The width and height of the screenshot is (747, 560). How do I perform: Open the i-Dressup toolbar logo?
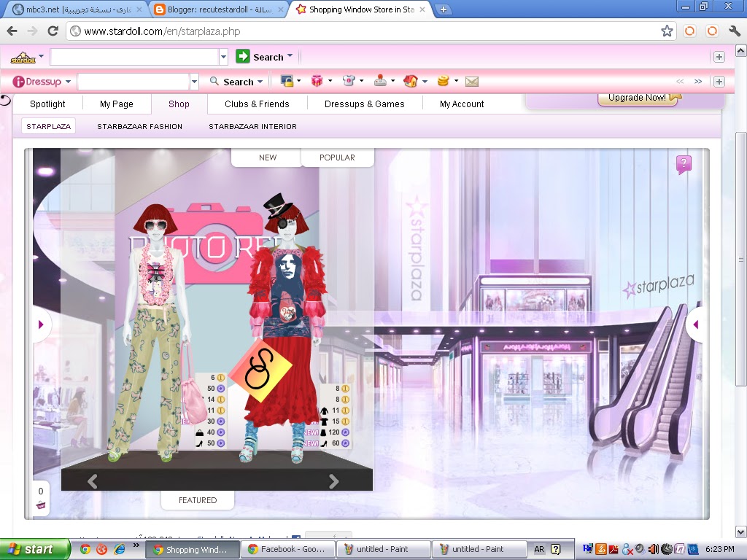point(37,82)
